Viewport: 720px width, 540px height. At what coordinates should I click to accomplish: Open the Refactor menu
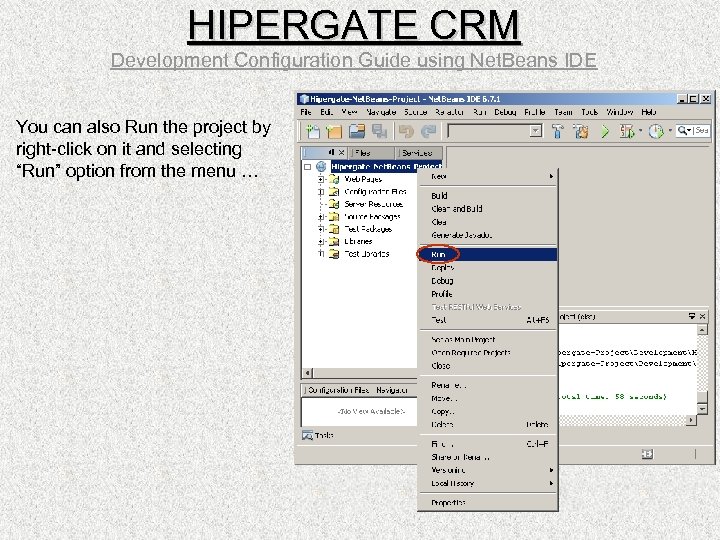coord(449,112)
